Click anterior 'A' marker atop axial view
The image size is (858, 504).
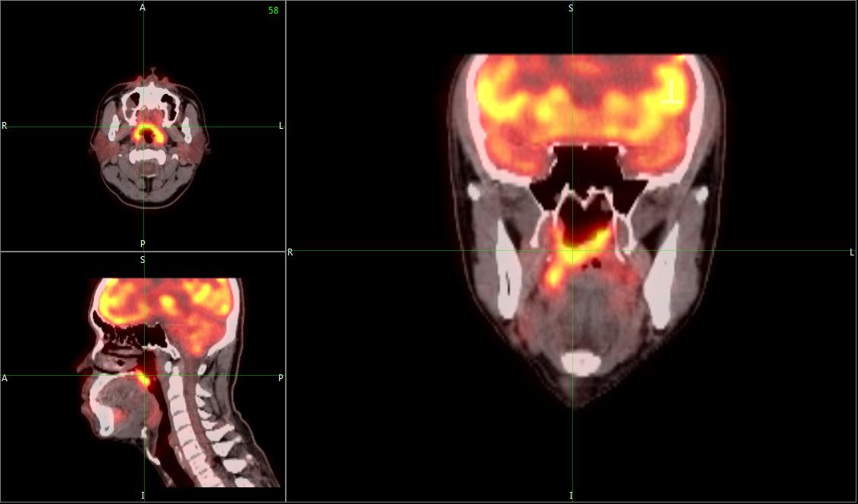point(142,8)
